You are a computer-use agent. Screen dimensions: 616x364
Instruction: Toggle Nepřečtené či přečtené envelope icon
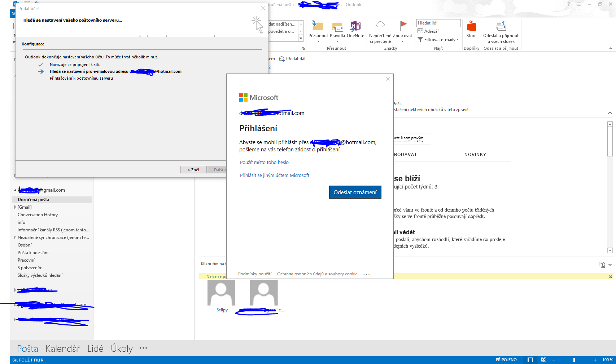click(380, 32)
